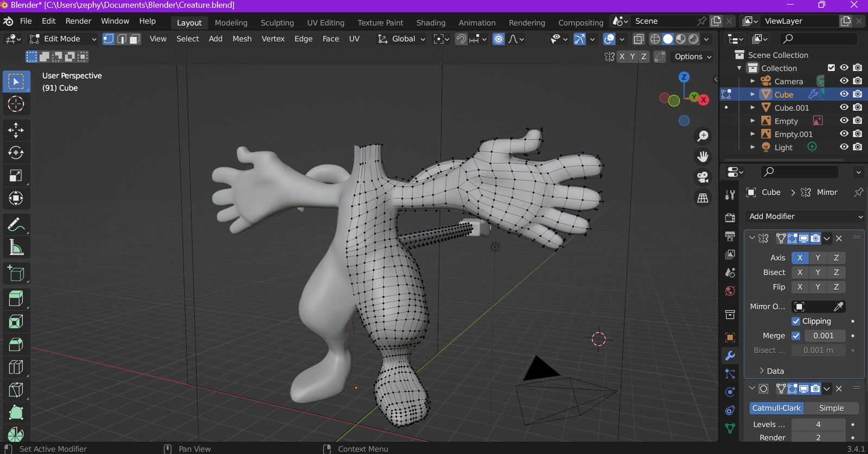Uncheck the Merge checkbox
The width and height of the screenshot is (868, 454).
point(796,336)
